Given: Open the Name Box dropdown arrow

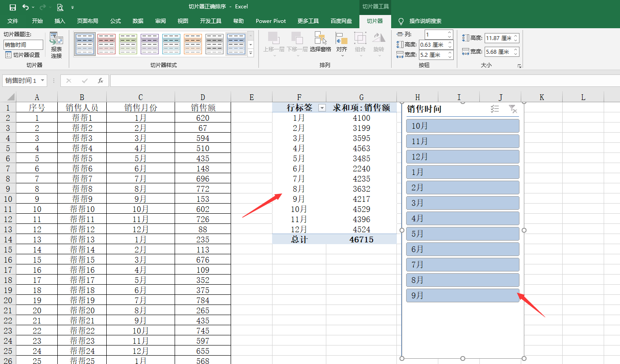Looking at the screenshot, I should pyautogui.click(x=42, y=81).
